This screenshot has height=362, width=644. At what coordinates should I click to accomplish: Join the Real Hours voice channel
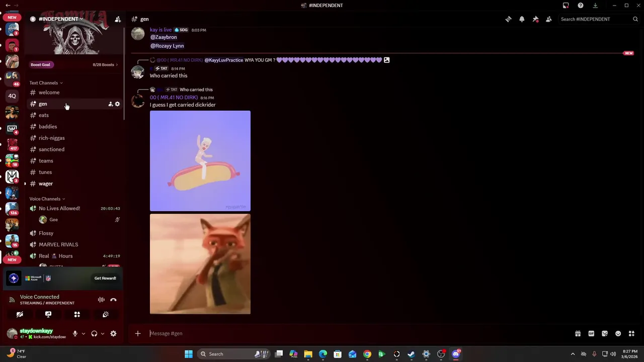(x=74, y=256)
